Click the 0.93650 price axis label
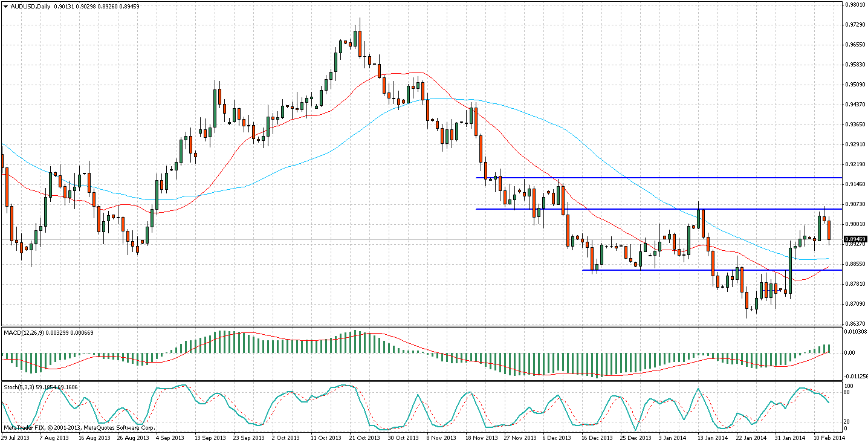Viewport: 868px width, 443px height. pos(854,124)
